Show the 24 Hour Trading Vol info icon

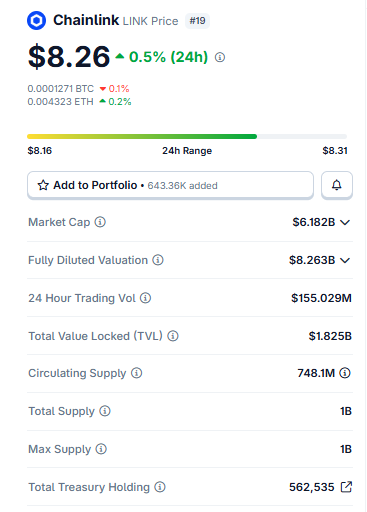tap(145, 298)
